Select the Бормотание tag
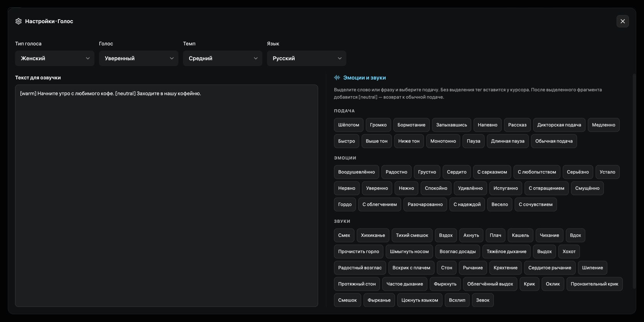 tap(412, 125)
